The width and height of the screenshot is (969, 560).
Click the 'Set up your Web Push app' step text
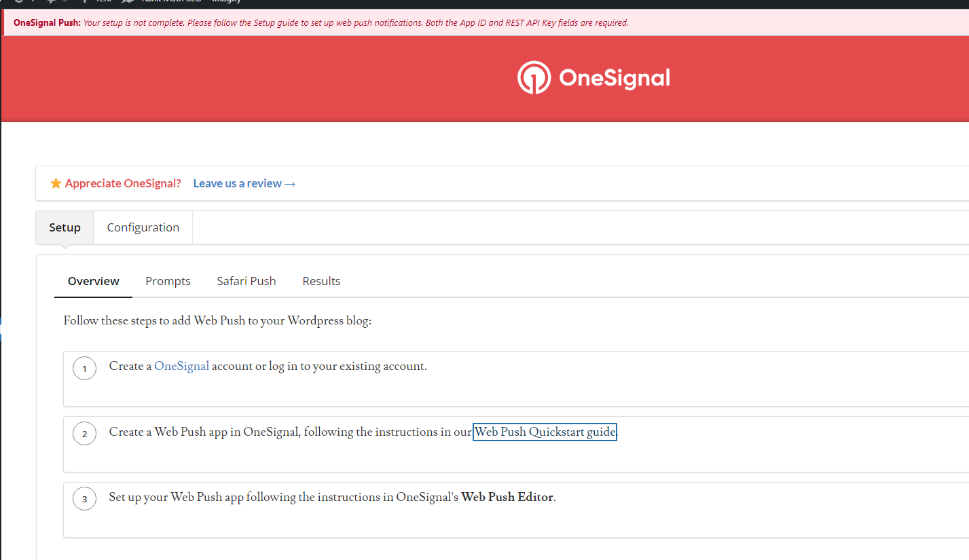332,497
